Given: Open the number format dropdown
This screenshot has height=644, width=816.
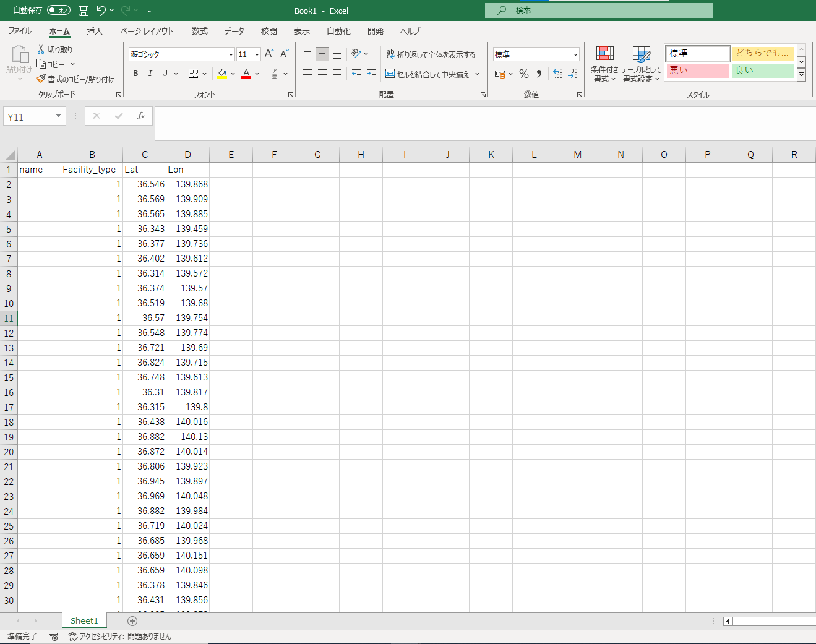Looking at the screenshot, I should [x=575, y=54].
